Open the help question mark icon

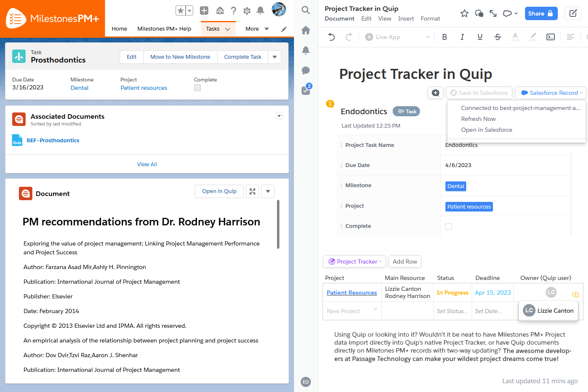coord(234,10)
